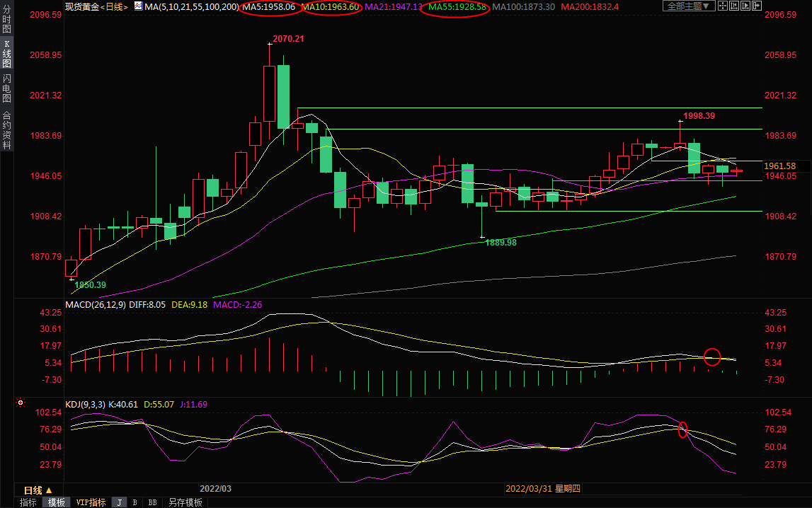This screenshot has height=508, width=812.
Task: Open the 合约资料 side tab
Action: (x=6, y=130)
